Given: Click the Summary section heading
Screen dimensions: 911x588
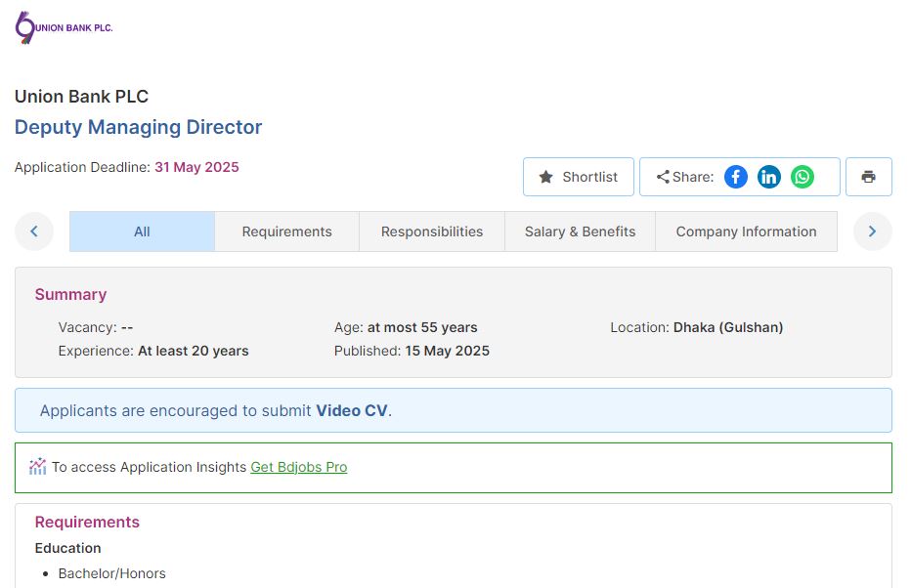Looking at the screenshot, I should pos(70,294).
